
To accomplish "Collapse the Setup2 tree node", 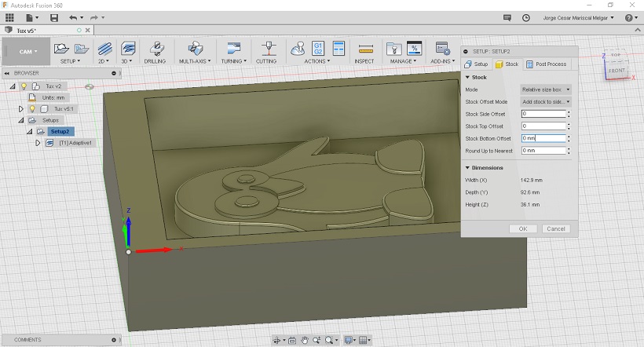I will point(30,132).
